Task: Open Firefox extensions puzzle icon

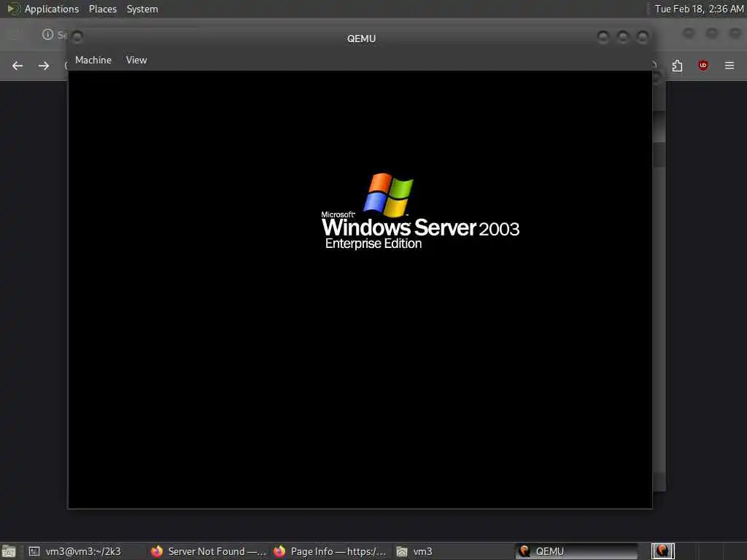Action: coord(677,66)
